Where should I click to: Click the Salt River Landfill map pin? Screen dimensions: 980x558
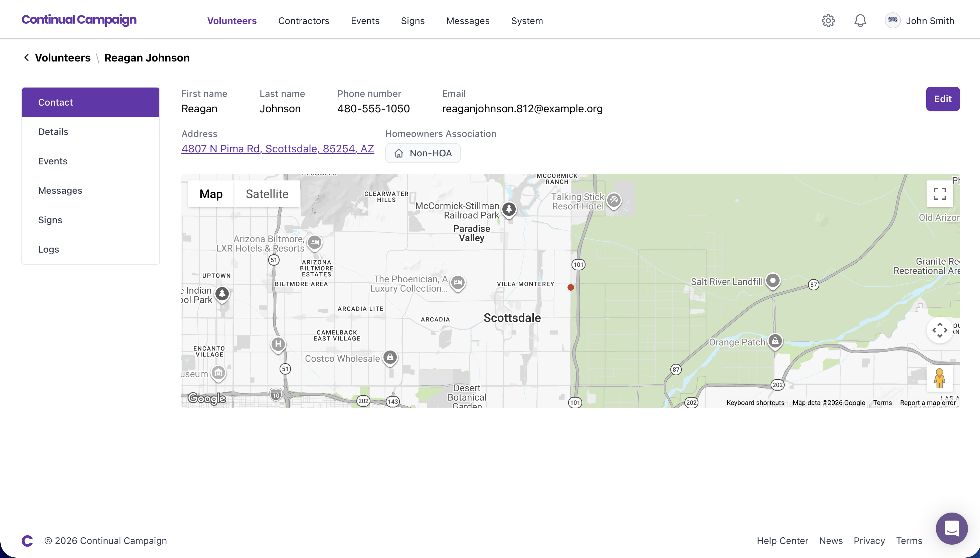coord(773,281)
